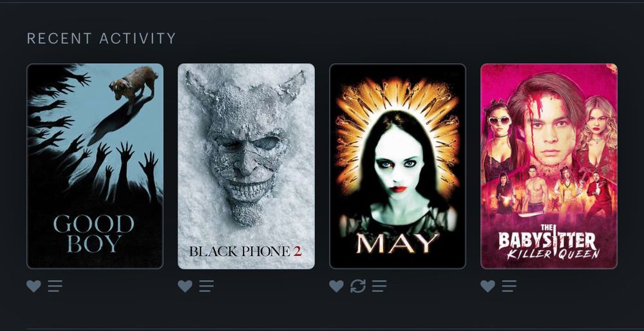Toggle the like heart under Babysitter: Killer Queen
The width and height of the screenshot is (644, 331).
click(x=488, y=286)
